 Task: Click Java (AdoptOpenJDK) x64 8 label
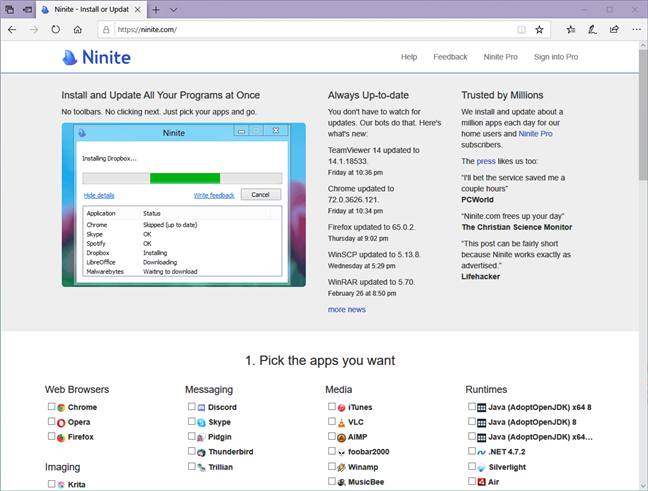point(540,408)
